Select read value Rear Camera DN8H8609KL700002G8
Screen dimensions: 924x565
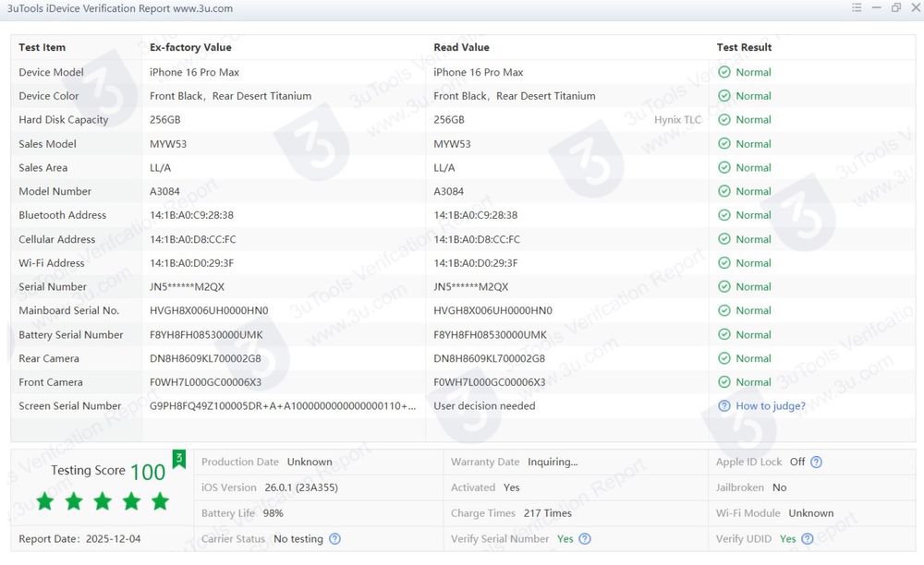tap(489, 358)
